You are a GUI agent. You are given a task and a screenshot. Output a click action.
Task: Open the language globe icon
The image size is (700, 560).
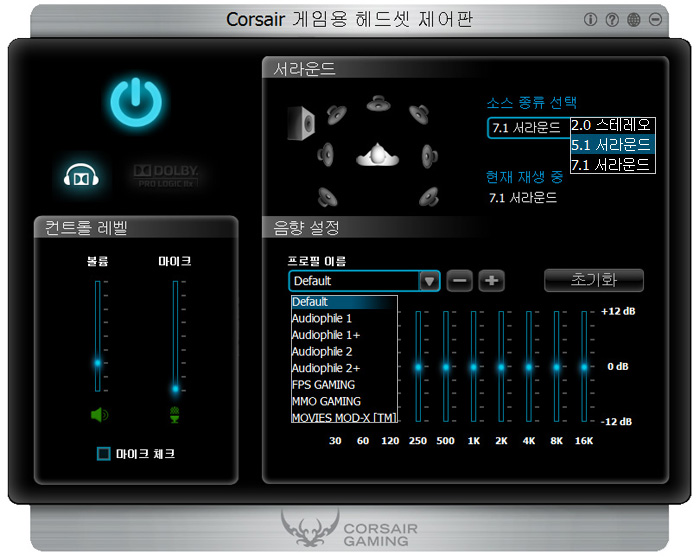tap(633, 20)
